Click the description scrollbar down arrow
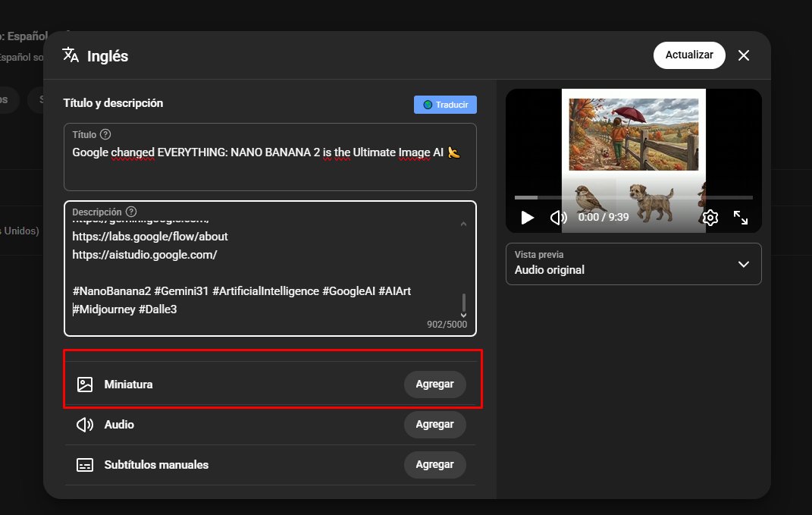This screenshot has height=515, width=812. tap(463, 315)
